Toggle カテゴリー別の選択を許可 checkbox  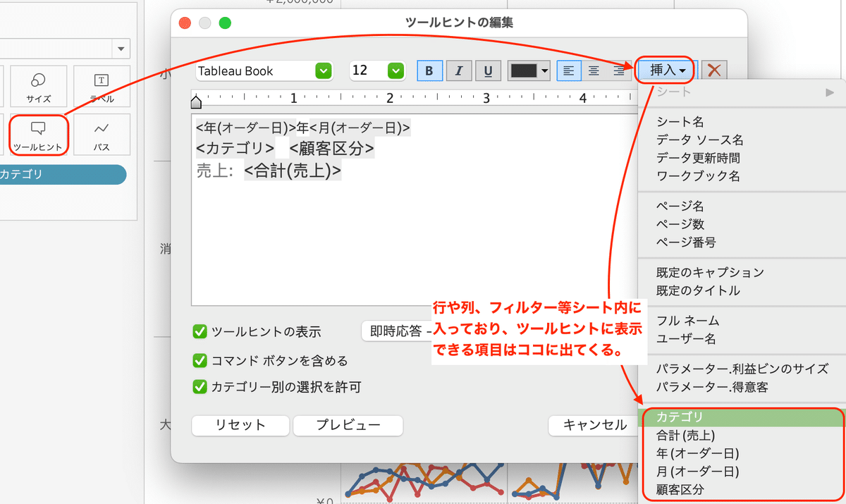pyautogui.click(x=200, y=386)
